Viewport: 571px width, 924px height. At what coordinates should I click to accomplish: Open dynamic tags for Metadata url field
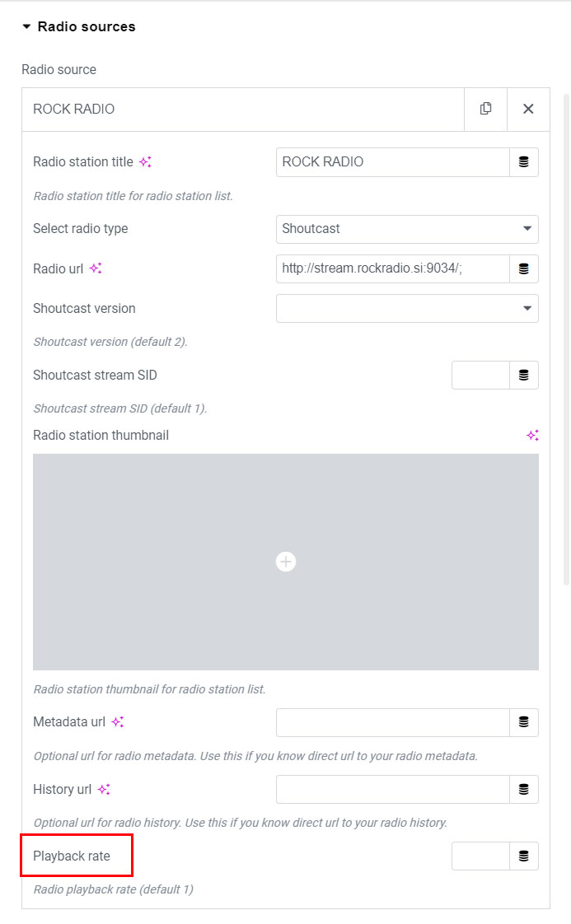click(523, 722)
